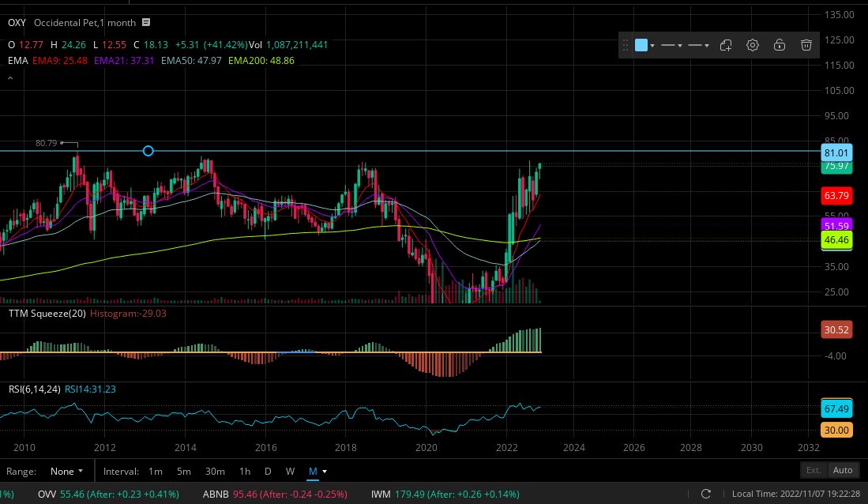Viewport: 868px width, 504px height.
Task: Expand the line color dropdown arrow
Action: tap(652, 46)
